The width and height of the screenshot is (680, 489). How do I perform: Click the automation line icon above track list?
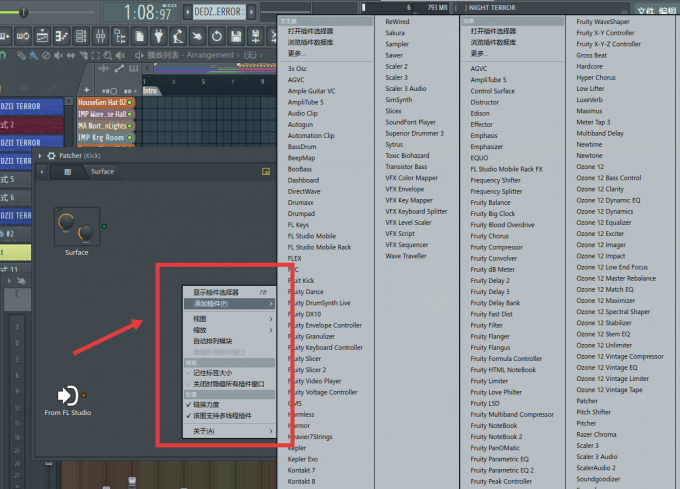(x=119, y=68)
